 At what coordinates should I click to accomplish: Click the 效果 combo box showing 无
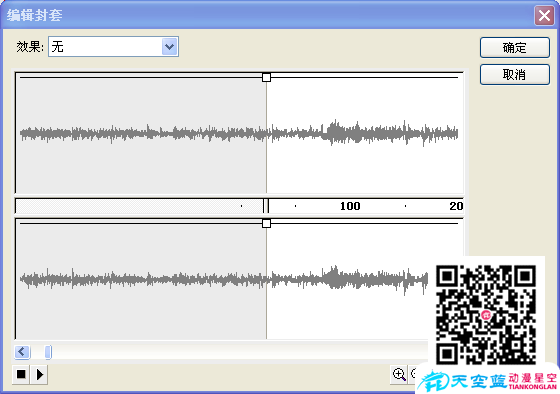pos(114,46)
